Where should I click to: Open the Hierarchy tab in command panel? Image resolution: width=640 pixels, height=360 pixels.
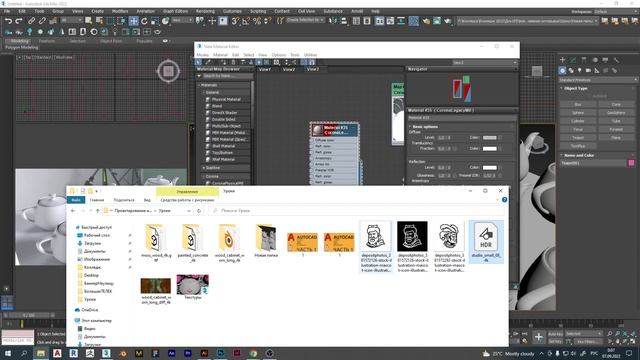pyautogui.click(x=584, y=60)
